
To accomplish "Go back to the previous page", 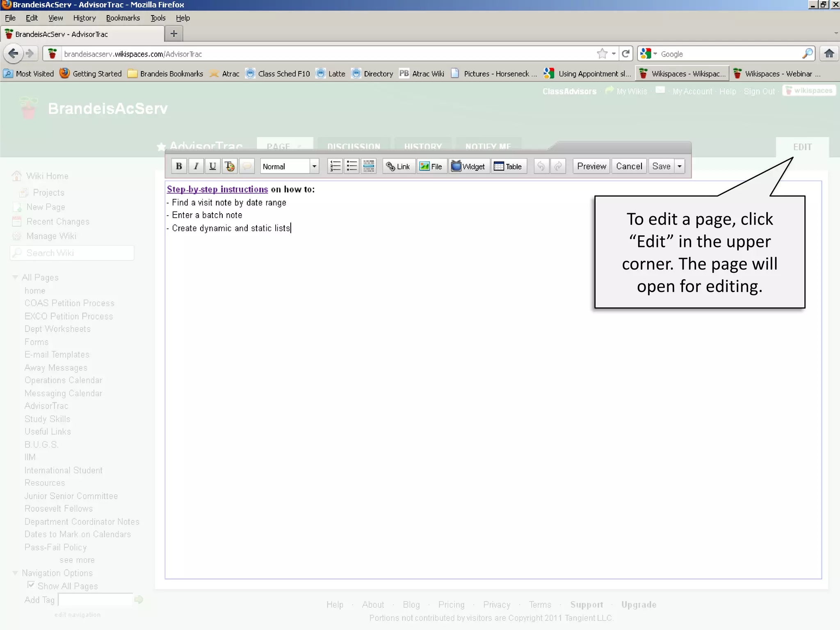I will (13, 54).
